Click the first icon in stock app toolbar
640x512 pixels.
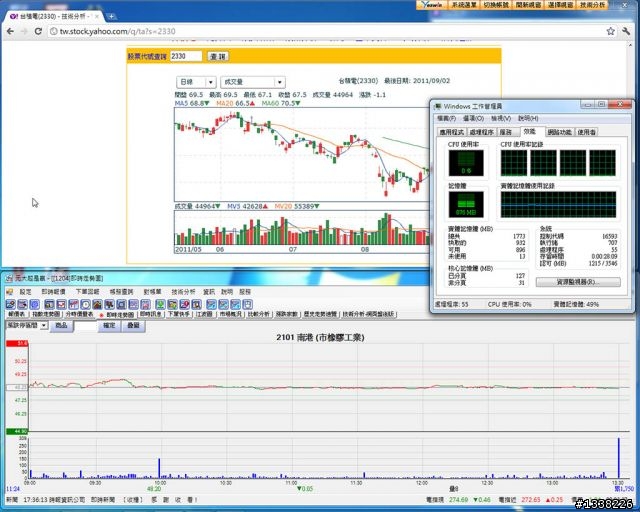[11, 304]
